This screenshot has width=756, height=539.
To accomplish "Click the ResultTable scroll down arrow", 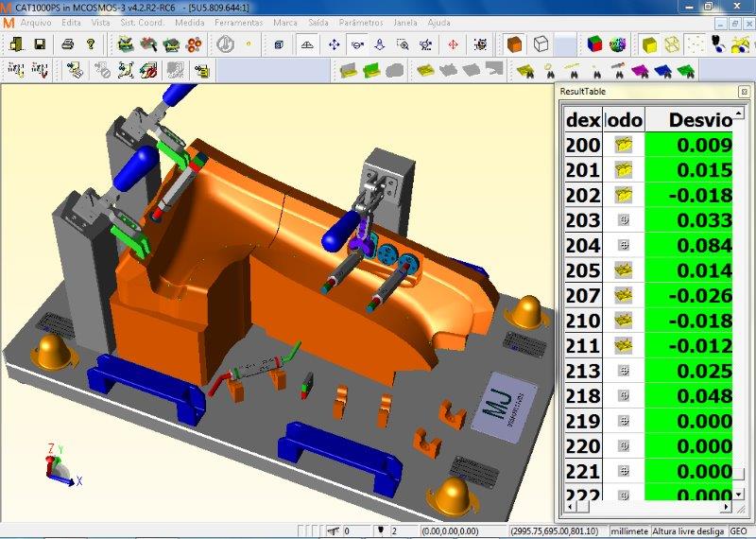I will coord(738,495).
